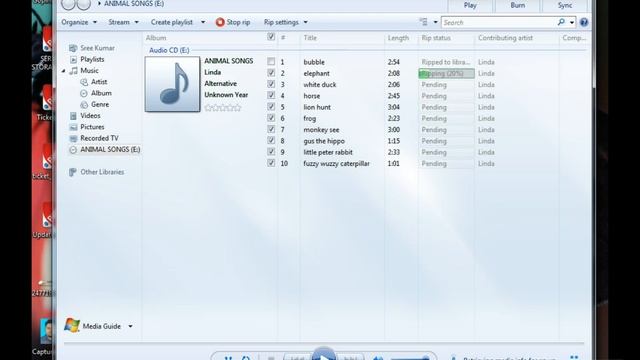
Task: Uncheck the box for track lion hunt
Action: click(x=271, y=107)
